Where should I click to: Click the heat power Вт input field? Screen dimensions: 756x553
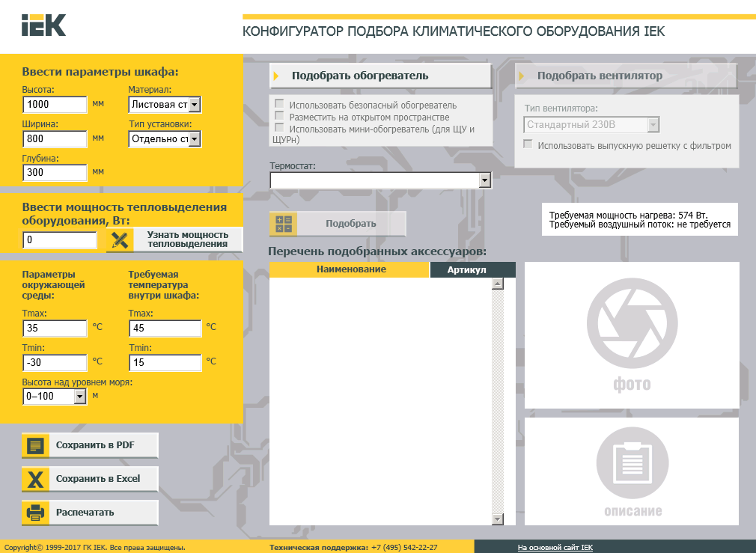tap(60, 240)
